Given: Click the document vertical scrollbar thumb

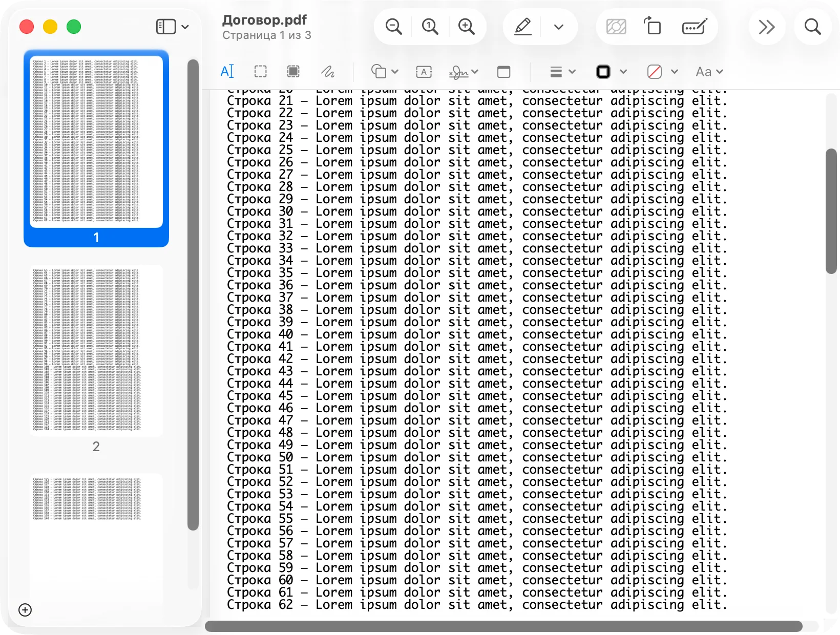Looking at the screenshot, I should pos(831,211).
